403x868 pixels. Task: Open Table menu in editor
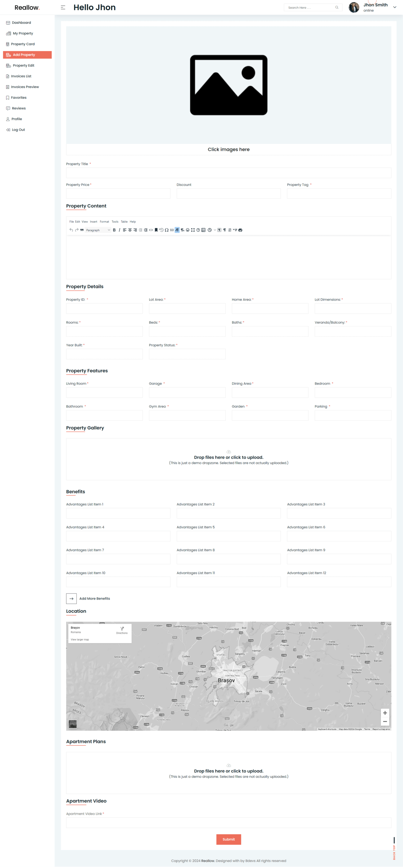pyautogui.click(x=124, y=222)
